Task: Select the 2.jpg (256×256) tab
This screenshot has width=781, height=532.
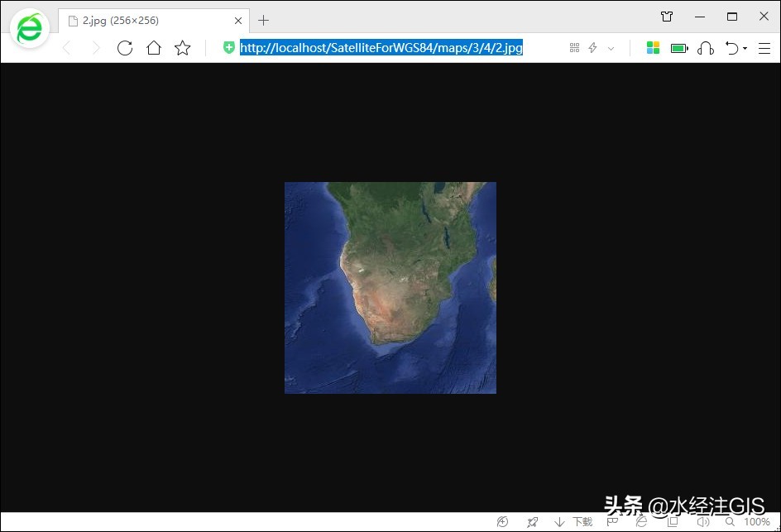Action: pos(149,20)
